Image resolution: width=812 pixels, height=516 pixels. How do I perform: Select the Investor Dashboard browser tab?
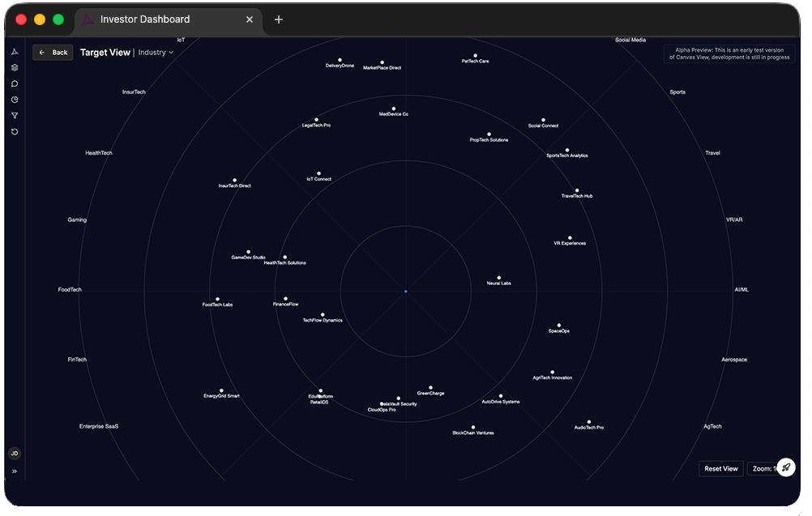[169, 19]
